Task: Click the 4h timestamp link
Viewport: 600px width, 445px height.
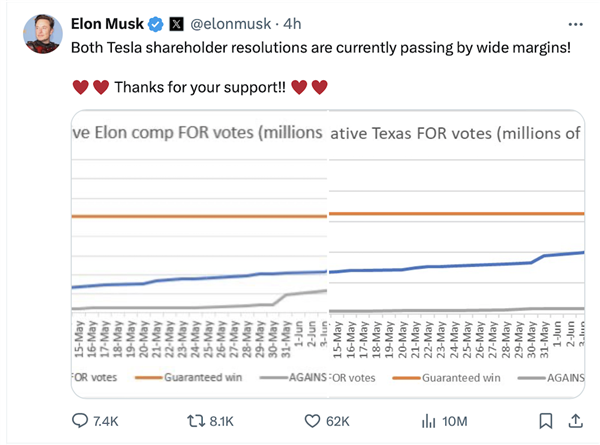Action: (x=292, y=23)
